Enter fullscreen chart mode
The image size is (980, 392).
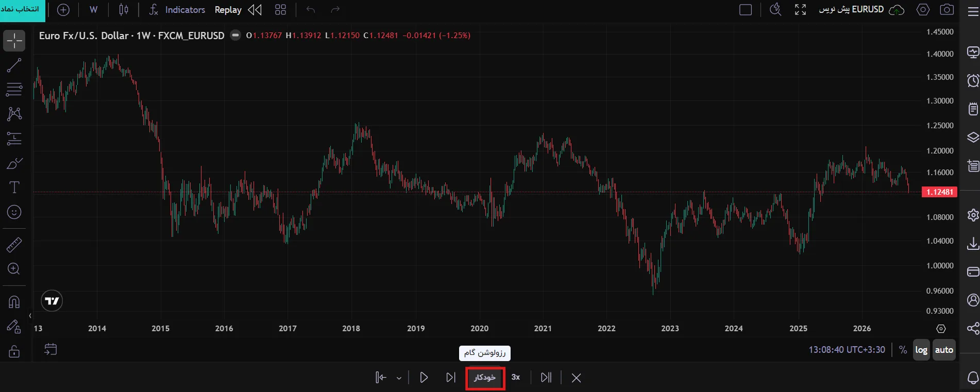pos(800,10)
